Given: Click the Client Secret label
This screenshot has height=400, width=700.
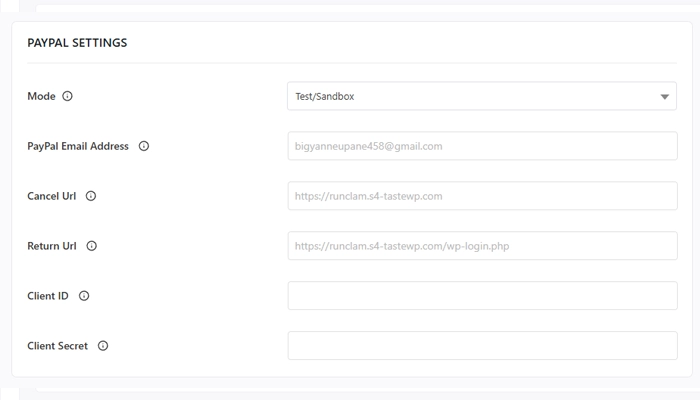Looking at the screenshot, I should (x=58, y=346).
